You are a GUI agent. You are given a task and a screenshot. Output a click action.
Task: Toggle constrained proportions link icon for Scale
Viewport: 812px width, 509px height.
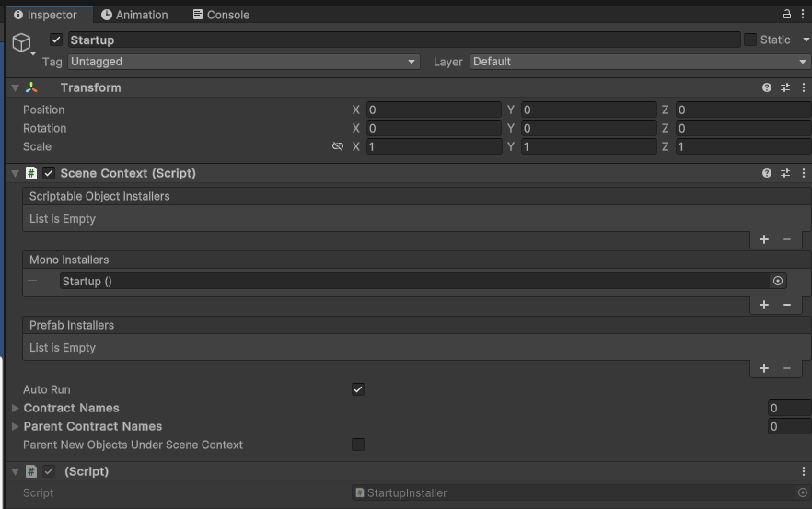click(338, 147)
